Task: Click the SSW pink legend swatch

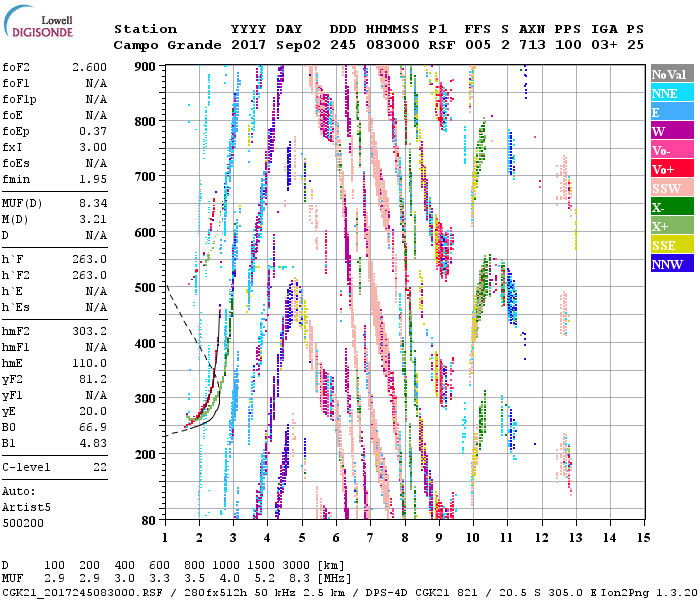Action: (668, 189)
